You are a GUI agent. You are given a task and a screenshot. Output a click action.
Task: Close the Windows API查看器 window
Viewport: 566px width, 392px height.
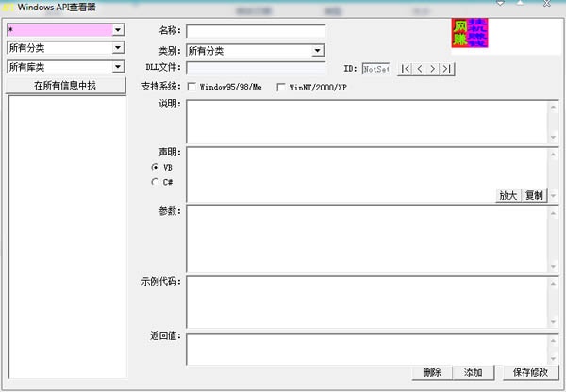tap(547, 4)
